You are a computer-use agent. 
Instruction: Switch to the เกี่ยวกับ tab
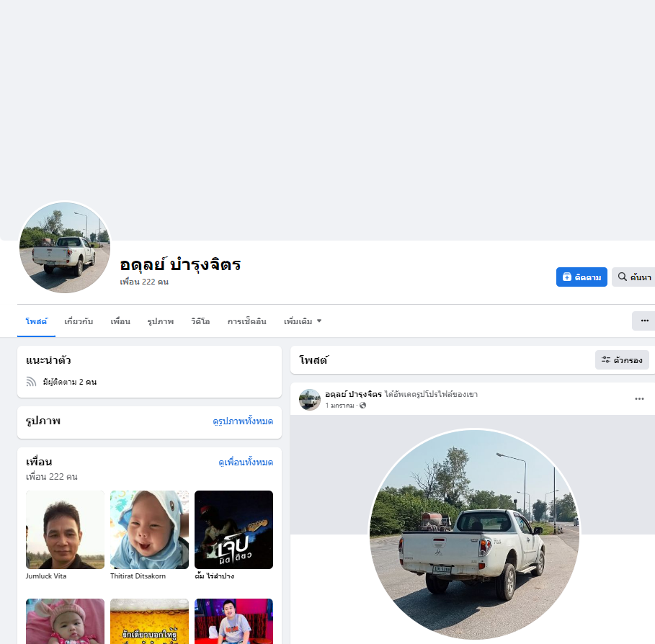click(79, 321)
